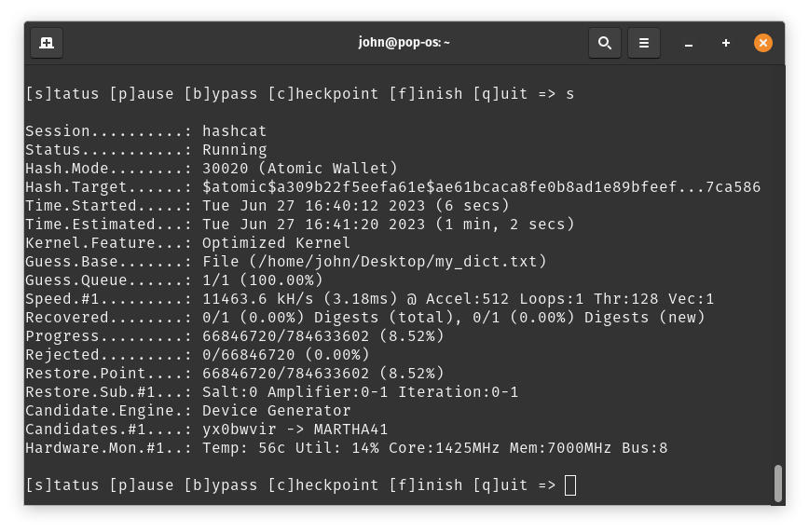Click the Running status value
This screenshot has width=809, height=532.
tap(235, 150)
